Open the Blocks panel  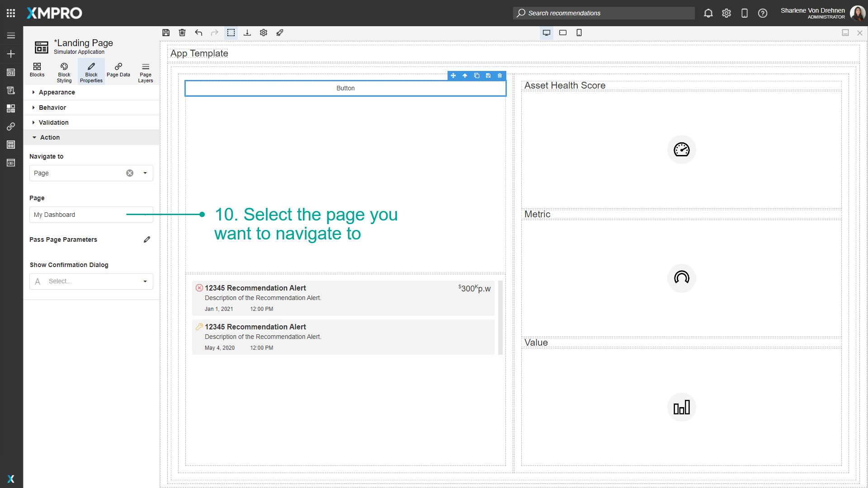[37, 71]
